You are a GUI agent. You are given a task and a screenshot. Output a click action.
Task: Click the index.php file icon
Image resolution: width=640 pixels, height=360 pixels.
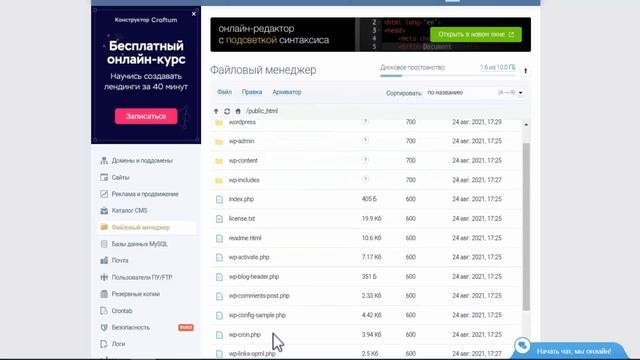pos(219,200)
